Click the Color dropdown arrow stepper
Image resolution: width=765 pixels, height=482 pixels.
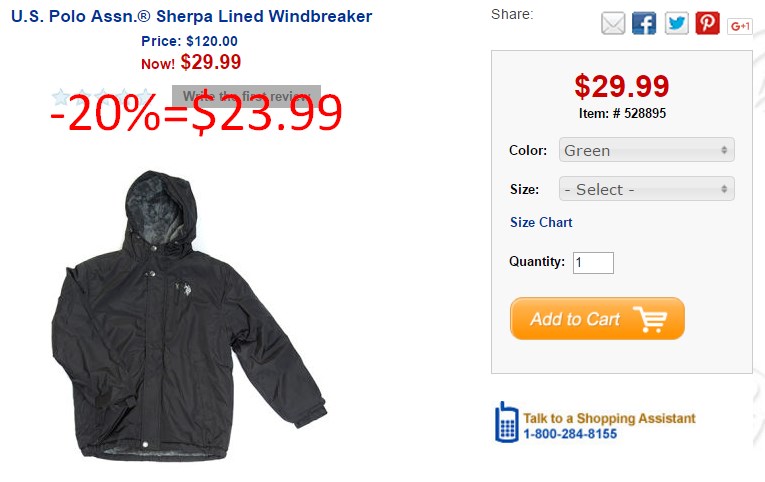pyautogui.click(x=724, y=150)
